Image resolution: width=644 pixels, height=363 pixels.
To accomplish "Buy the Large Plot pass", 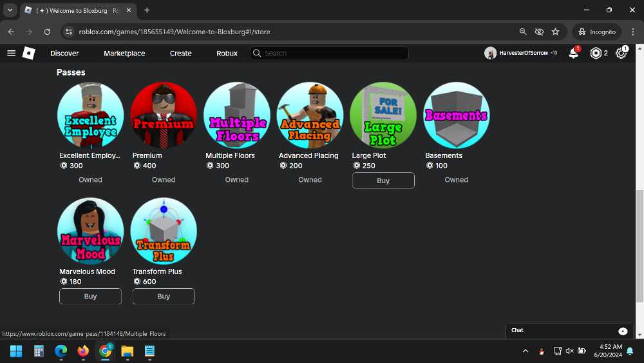I will tap(383, 181).
